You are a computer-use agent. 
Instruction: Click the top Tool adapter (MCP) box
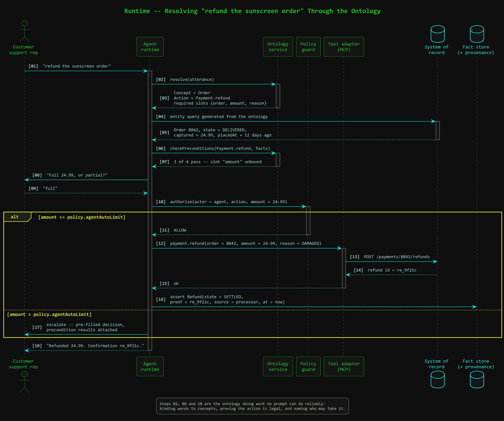(x=344, y=47)
